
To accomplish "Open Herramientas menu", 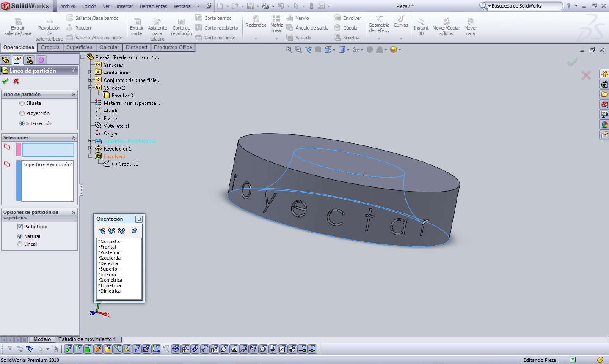I will [x=153, y=6].
